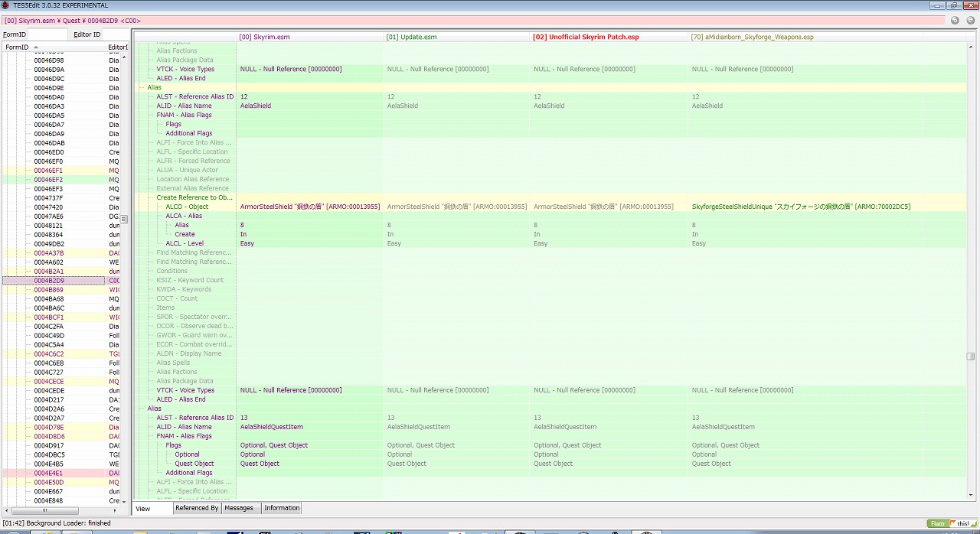Image resolution: width=980 pixels, height=534 pixels.
Task: Switch to the Referenced By tab
Action: tap(197, 508)
